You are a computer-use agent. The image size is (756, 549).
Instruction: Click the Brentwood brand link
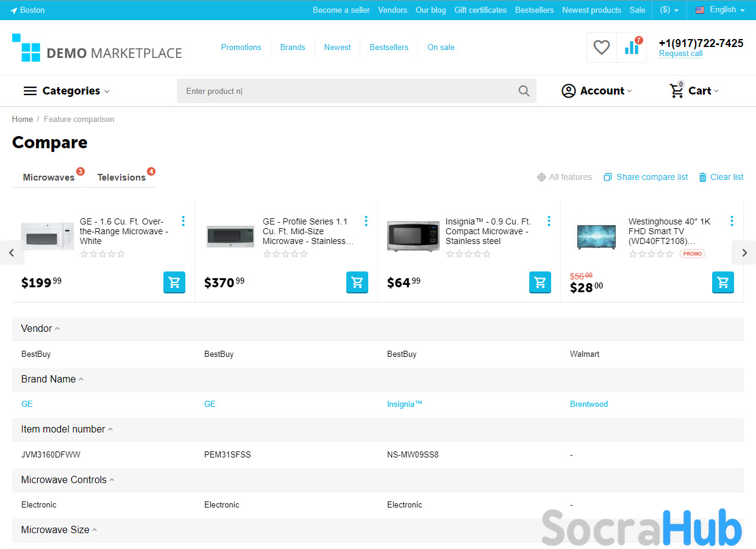pos(589,404)
